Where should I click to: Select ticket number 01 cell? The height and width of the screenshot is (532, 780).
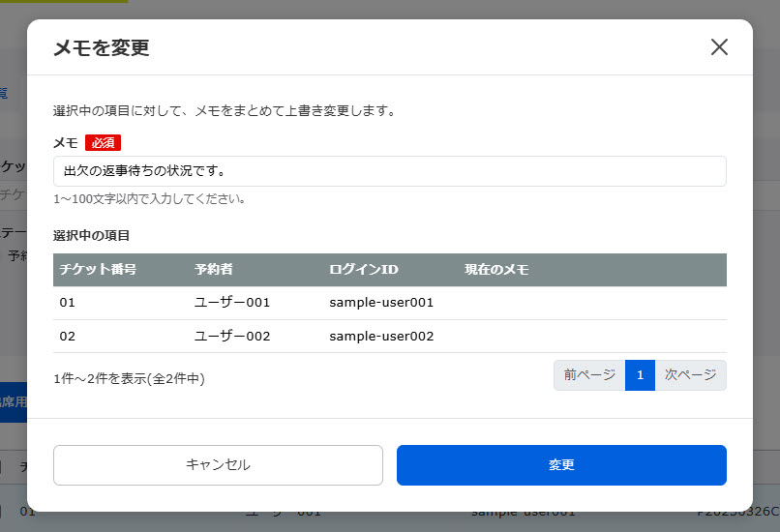point(67,303)
